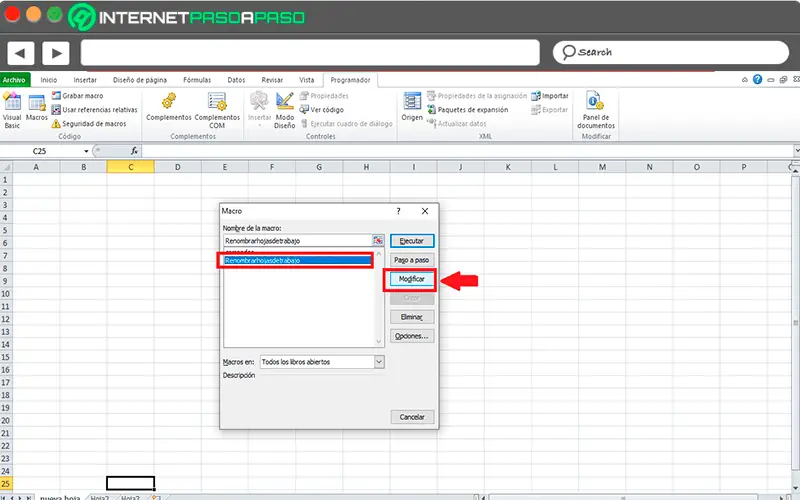
Task: Click Cancelar in Macro dialog
Action: (x=412, y=417)
